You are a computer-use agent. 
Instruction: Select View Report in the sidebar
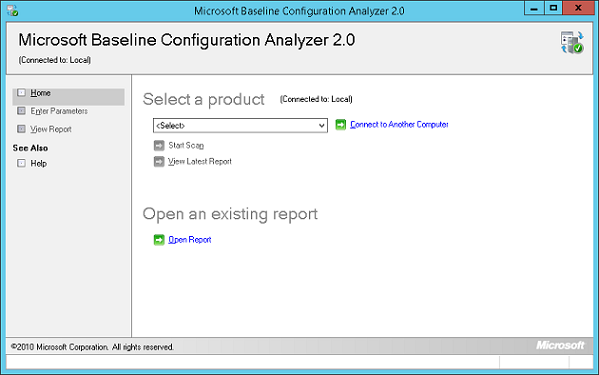[51, 129]
